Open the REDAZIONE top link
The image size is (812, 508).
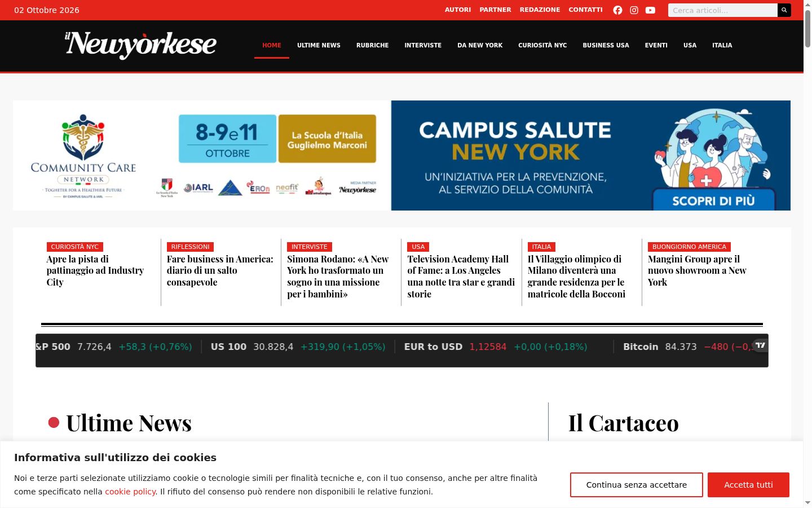coord(540,10)
